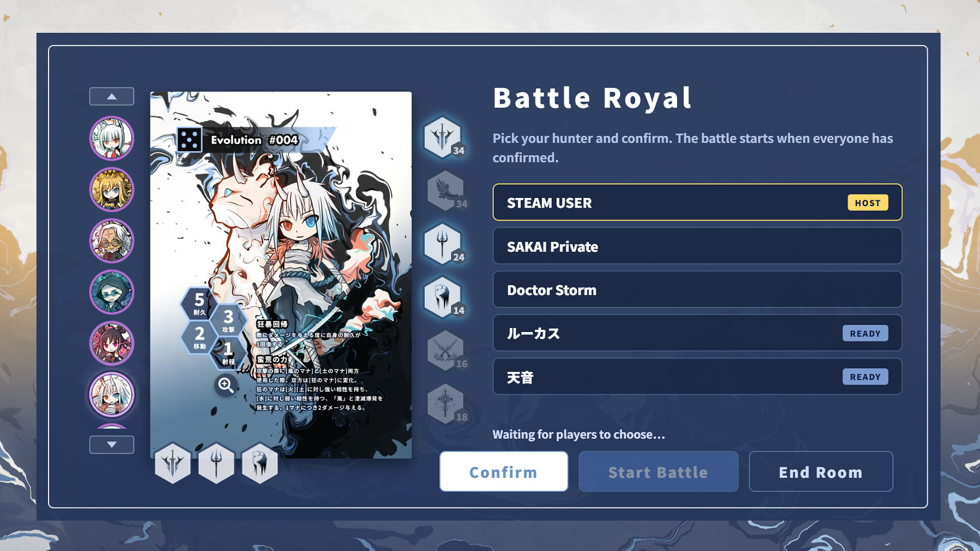
Task: Click the trident hexagon below the card
Action: coord(216,463)
